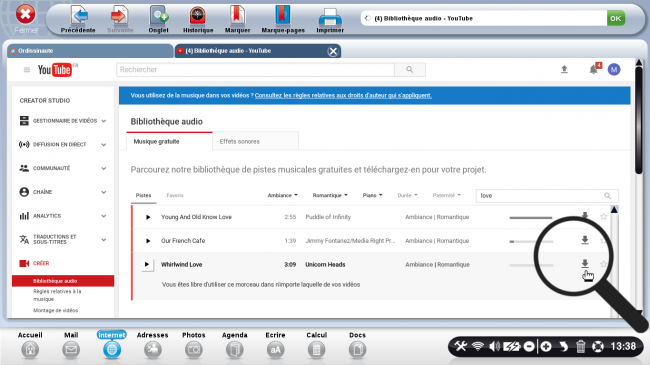
Task: Open the Paternité filter dropdown
Action: (x=446, y=195)
